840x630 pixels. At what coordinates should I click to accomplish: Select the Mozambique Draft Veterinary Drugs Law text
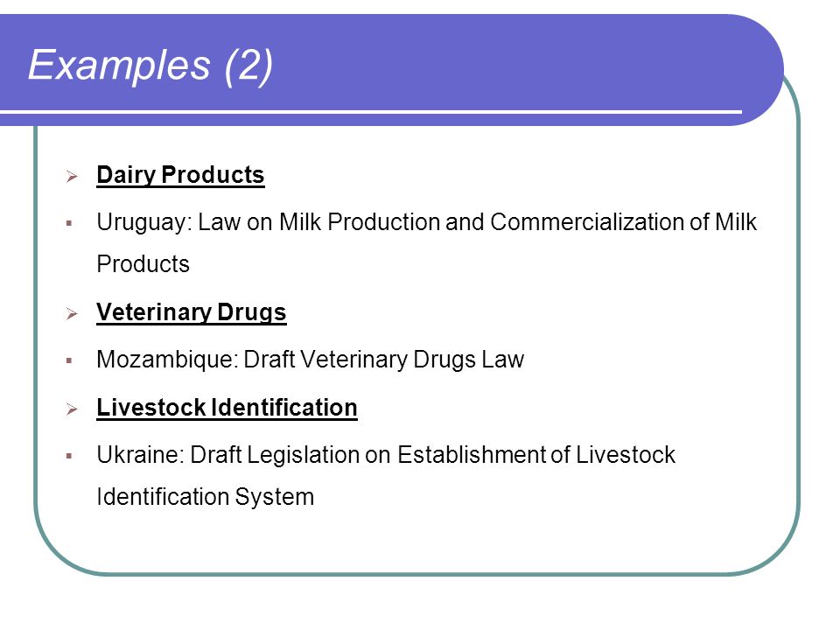(310, 360)
